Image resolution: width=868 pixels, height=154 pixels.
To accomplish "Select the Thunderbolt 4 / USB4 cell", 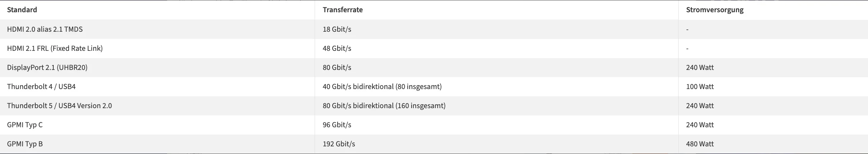I will coord(41,87).
